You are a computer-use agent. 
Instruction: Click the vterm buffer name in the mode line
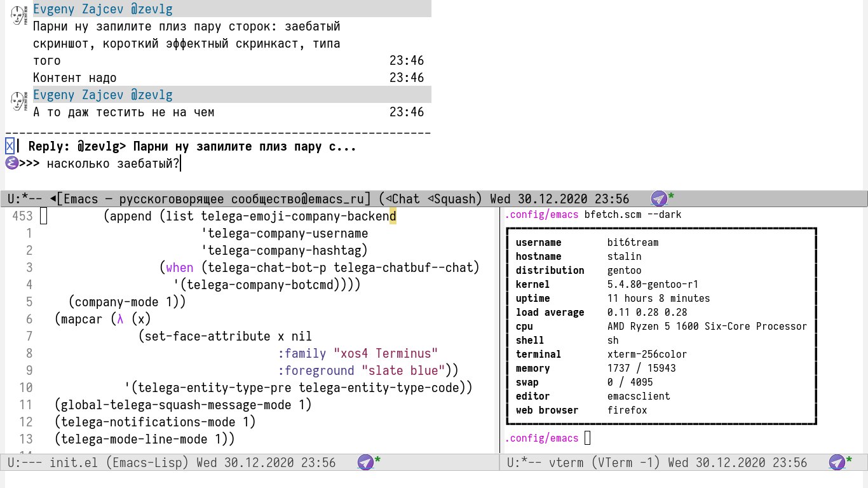pos(562,463)
